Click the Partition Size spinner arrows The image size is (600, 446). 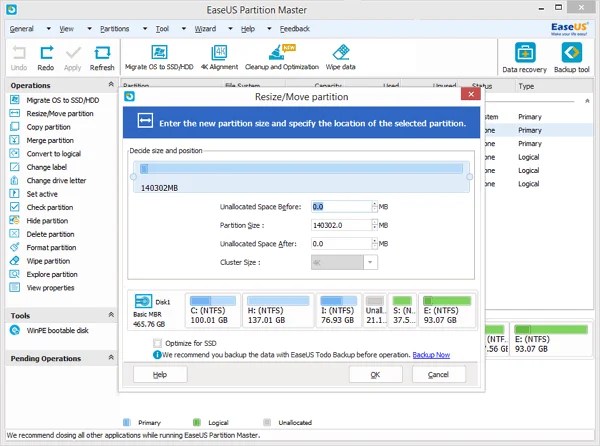coord(375,225)
